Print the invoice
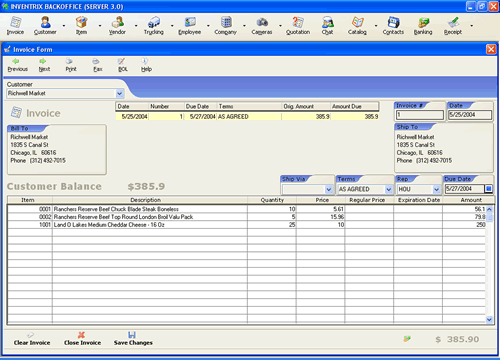 click(71, 65)
